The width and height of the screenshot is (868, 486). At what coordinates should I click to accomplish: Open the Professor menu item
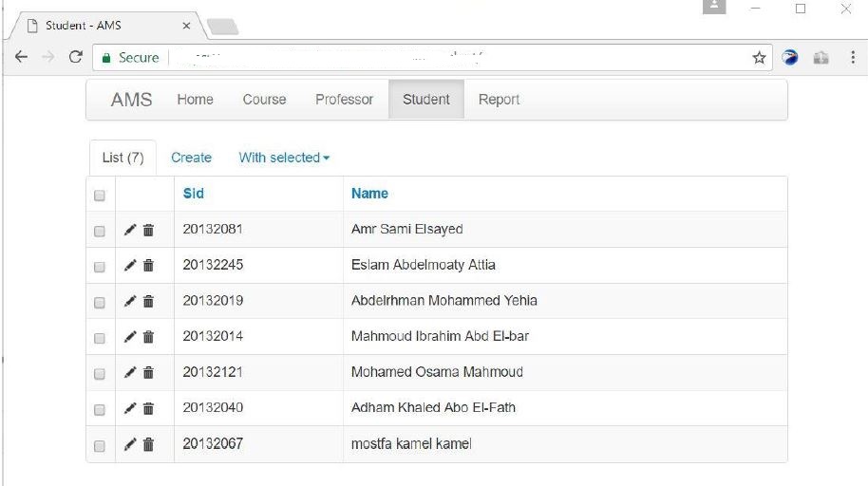[x=345, y=100]
